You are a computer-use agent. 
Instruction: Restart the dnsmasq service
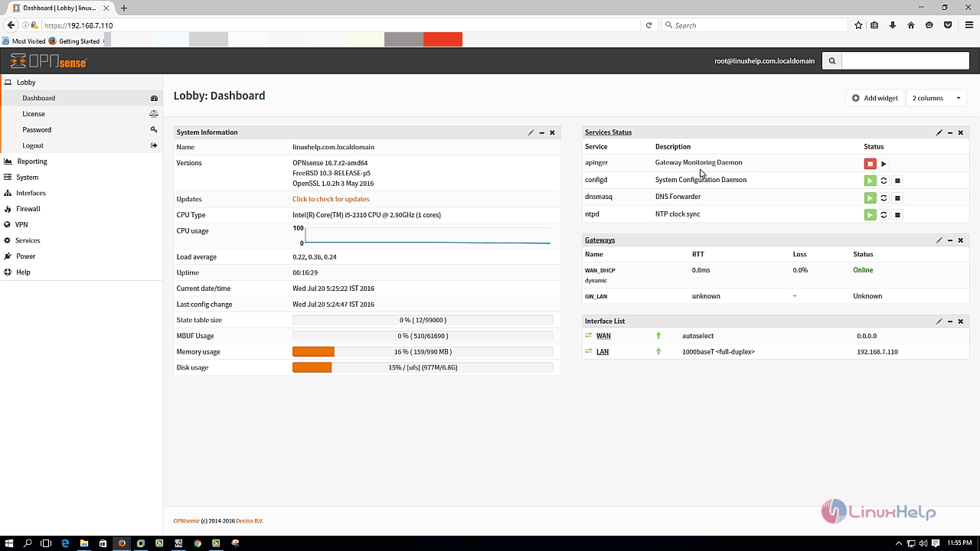point(884,197)
